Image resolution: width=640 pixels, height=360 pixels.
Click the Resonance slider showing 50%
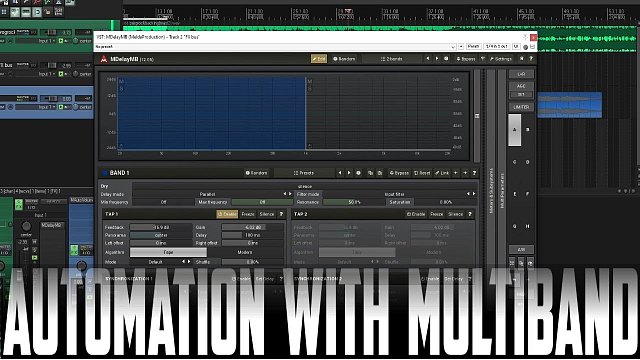pyautogui.click(x=353, y=202)
